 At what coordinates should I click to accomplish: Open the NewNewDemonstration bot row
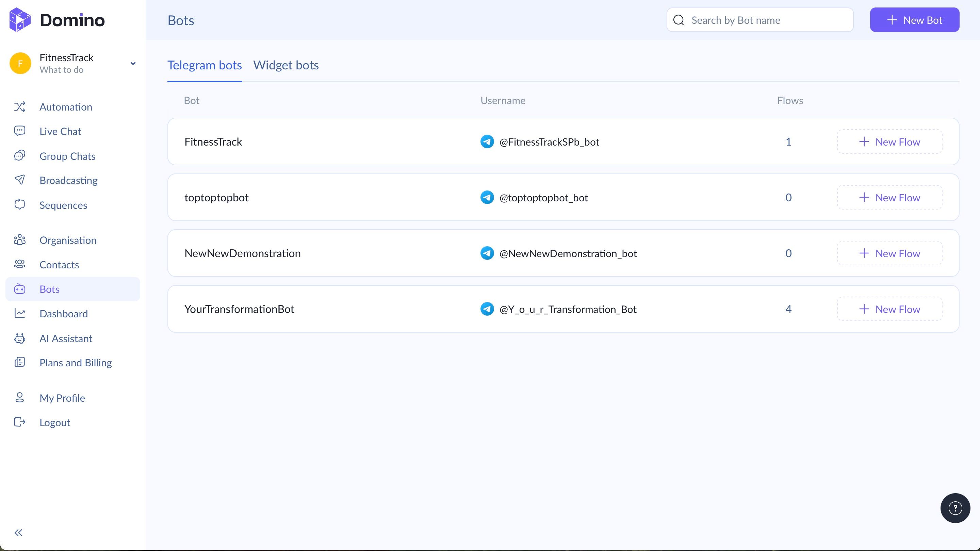coord(242,253)
